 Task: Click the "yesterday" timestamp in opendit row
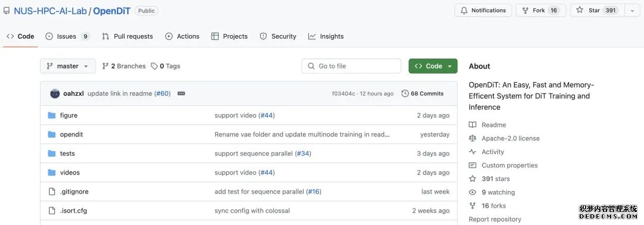tap(435, 135)
